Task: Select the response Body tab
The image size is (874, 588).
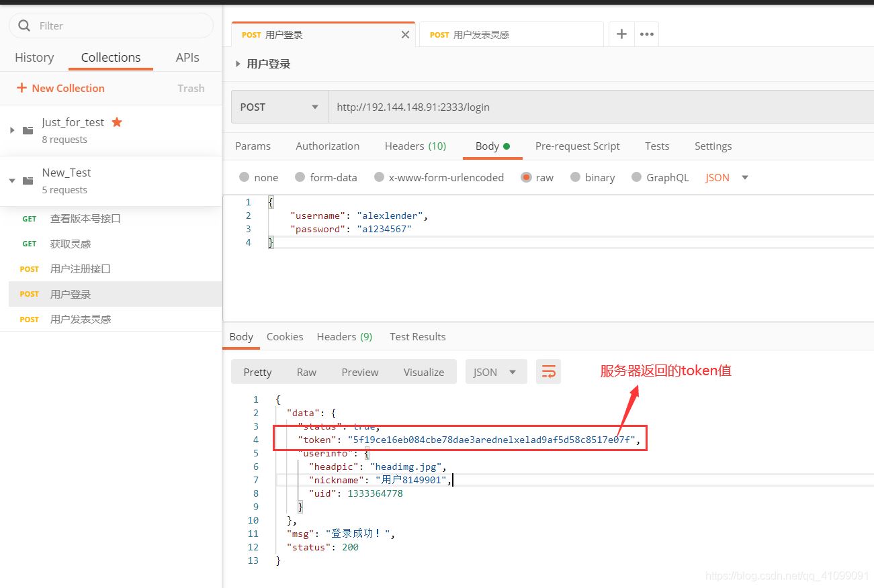Action: coord(241,336)
